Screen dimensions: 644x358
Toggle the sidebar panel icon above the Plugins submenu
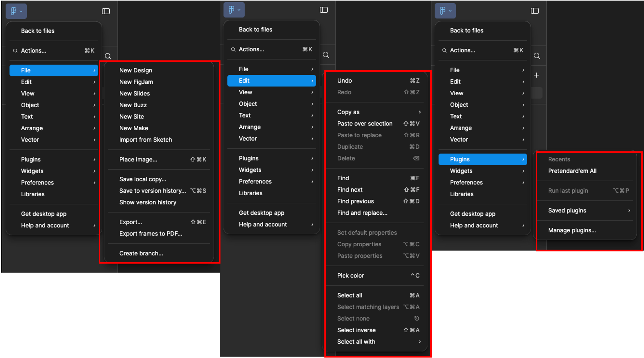coord(535,11)
